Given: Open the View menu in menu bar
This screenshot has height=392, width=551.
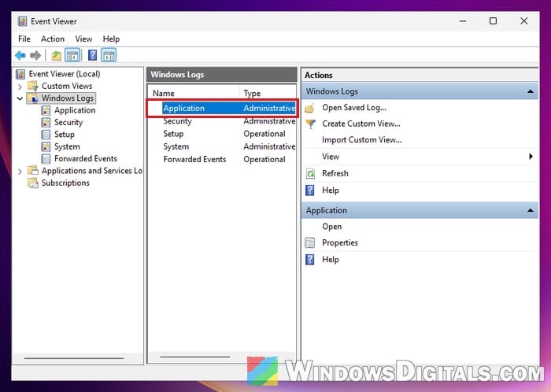Looking at the screenshot, I should tap(83, 39).
